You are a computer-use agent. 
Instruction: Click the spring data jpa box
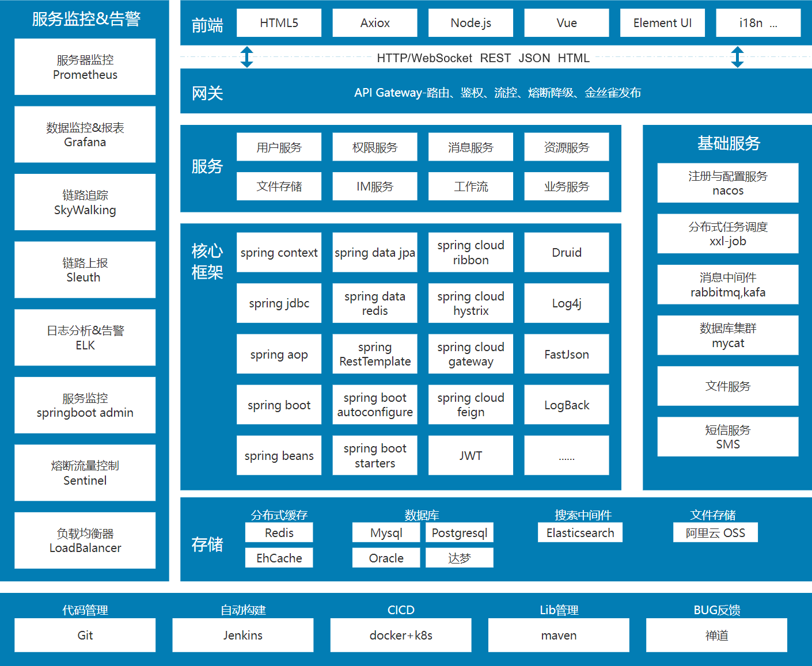(x=374, y=253)
